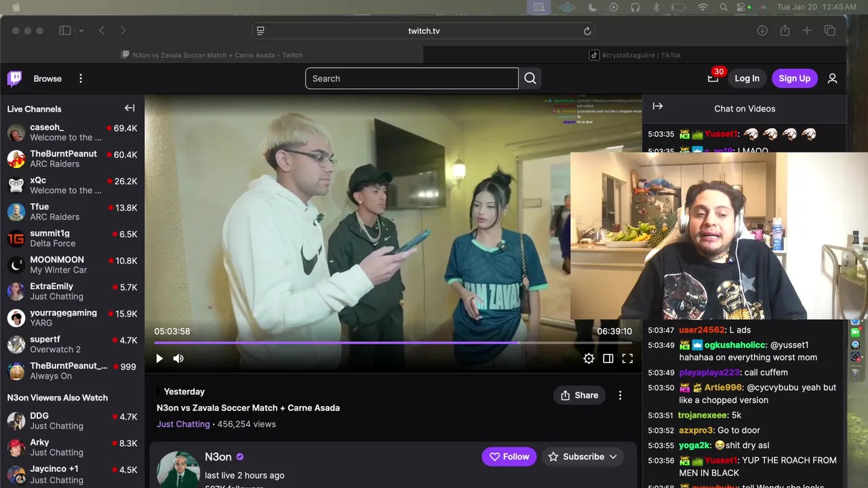Click trojanexeee chat username
Image resolution: width=868 pixels, height=488 pixels.
pos(703,415)
